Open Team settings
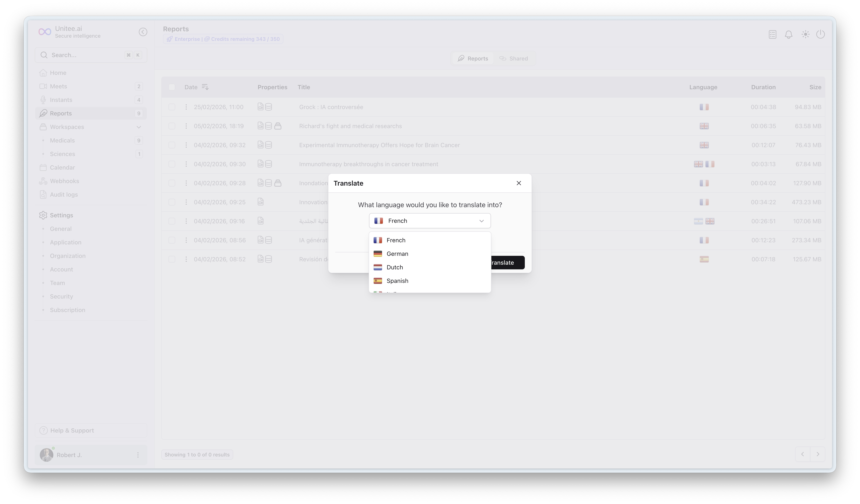Viewport: 860px width, 504px height. click(57, 283)
